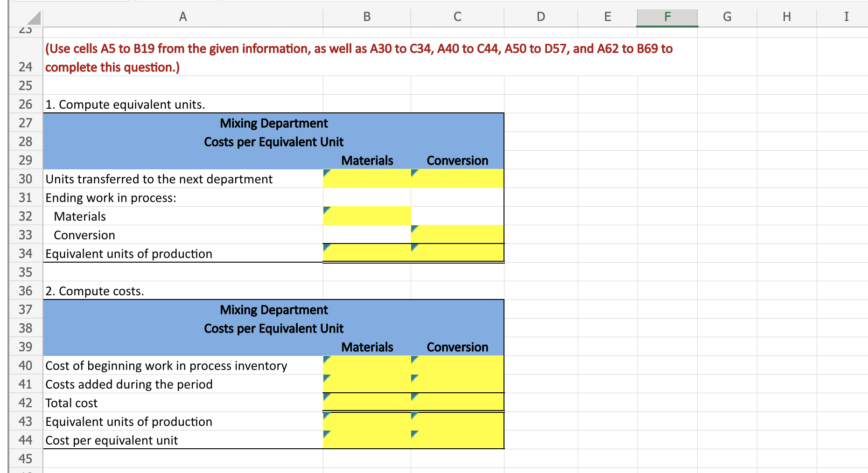Select column A by clicking its header
The width and height of the screenshot is (868, 473).
point(182,16)
